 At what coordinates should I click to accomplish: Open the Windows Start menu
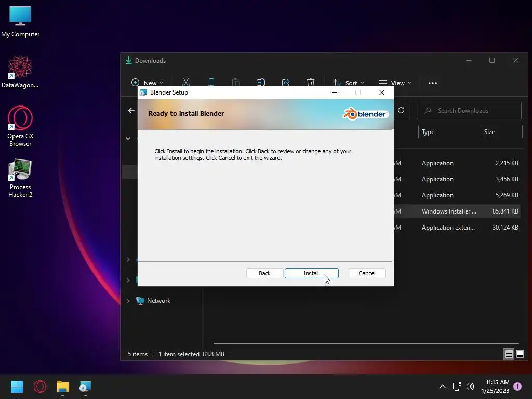(x=17, y=387)
